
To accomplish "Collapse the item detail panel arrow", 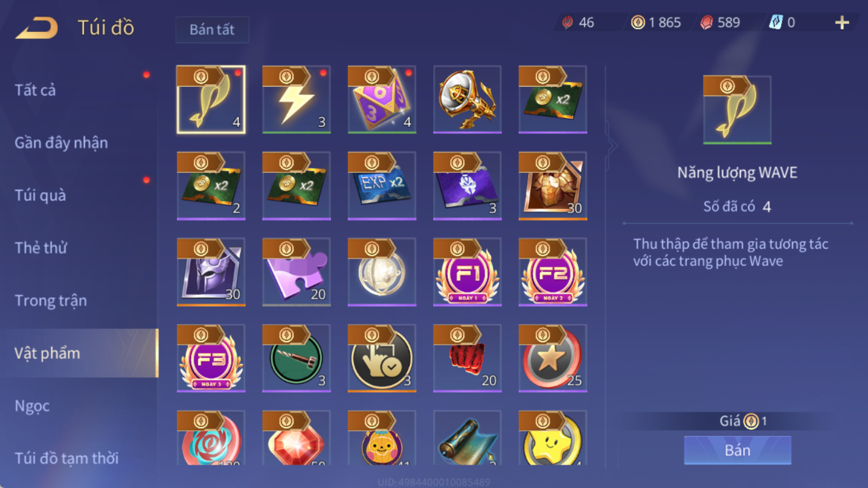I will (612, 146).
